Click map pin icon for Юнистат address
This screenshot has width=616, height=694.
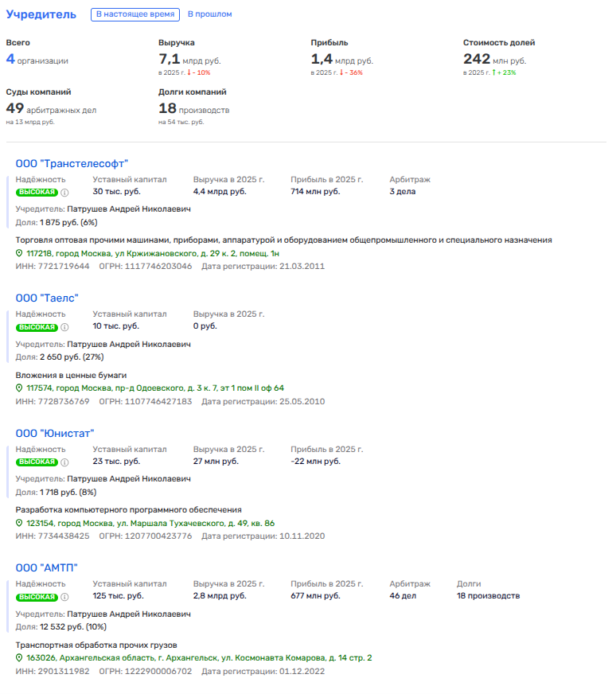click(x=20, y=523)
